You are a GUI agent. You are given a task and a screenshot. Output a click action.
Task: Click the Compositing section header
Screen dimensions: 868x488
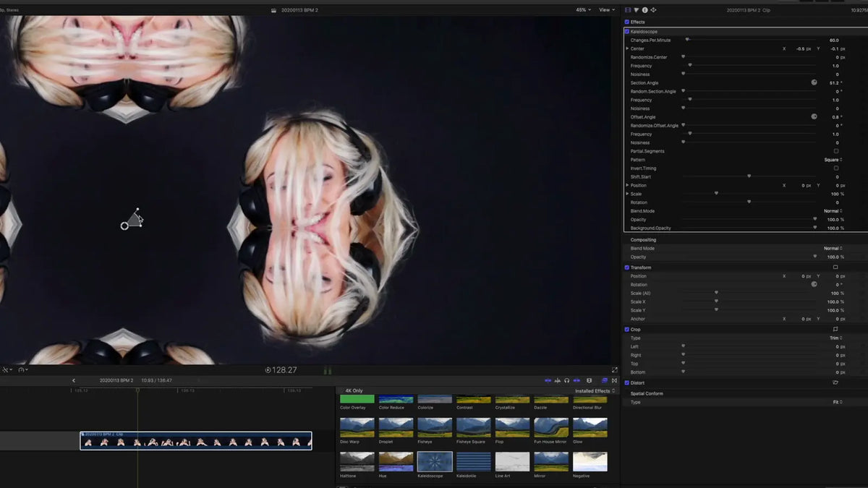643,239
